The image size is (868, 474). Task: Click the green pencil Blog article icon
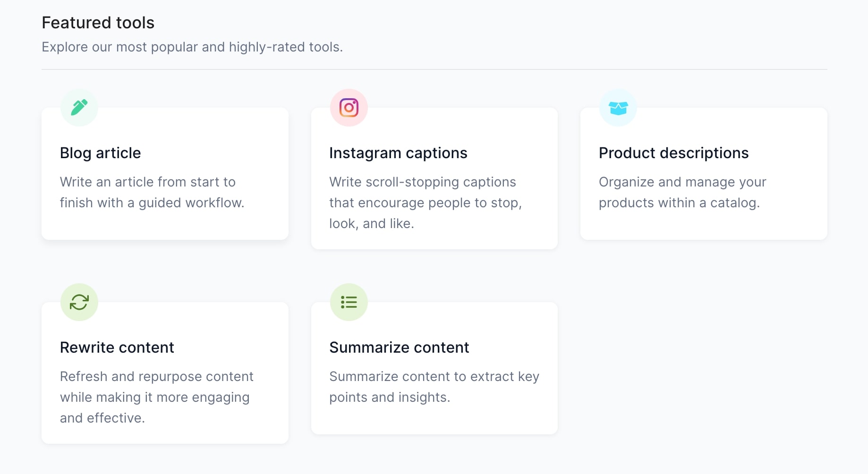click(x=79, y=108)
